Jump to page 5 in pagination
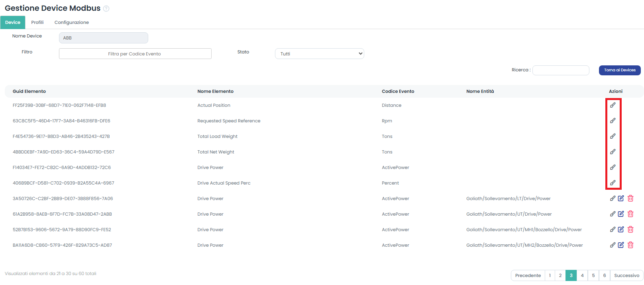 pos(593,275)
